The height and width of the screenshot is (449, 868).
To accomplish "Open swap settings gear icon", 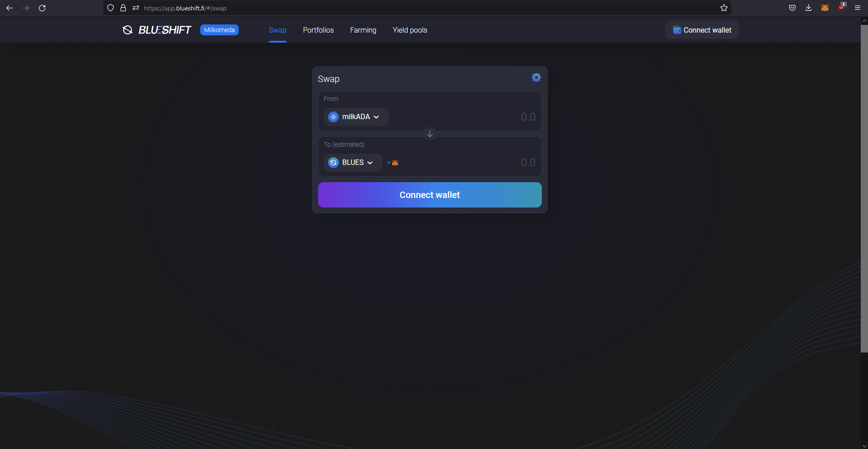I will coord(536,77).
